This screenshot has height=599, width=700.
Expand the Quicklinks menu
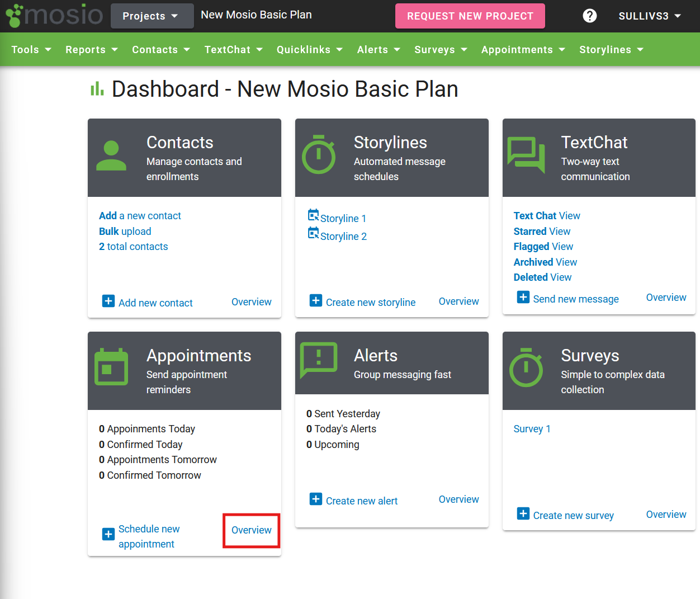310,50
